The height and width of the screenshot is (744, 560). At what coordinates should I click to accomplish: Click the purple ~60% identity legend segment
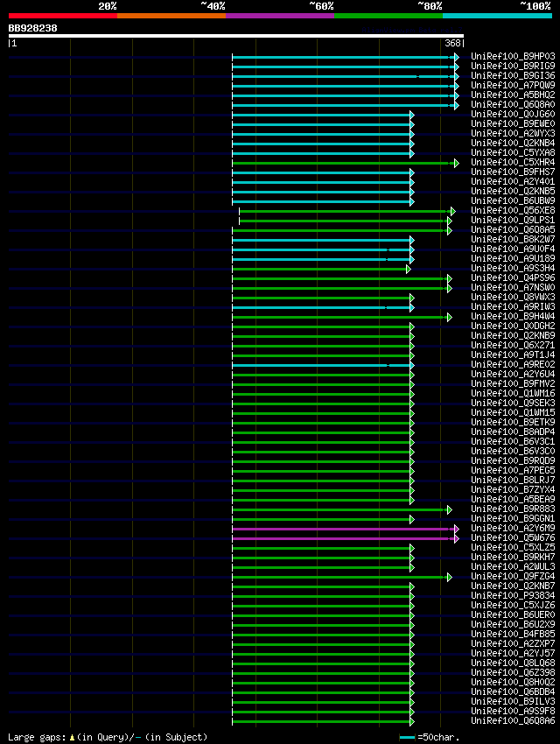280,16
